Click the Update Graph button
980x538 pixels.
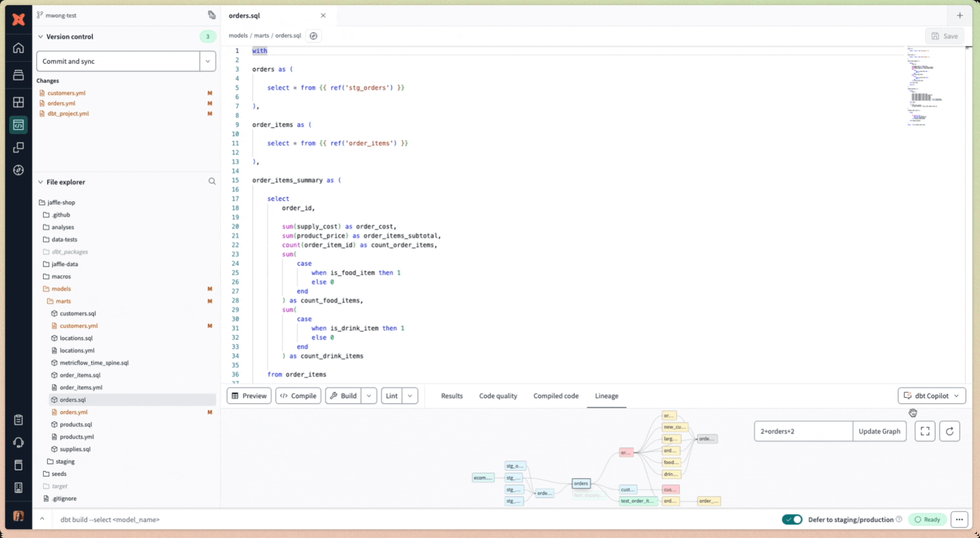(879, 431)
